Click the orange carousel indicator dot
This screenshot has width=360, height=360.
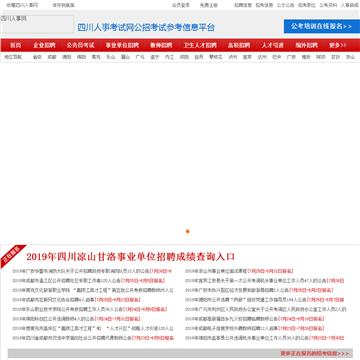[x=188, y=231]
